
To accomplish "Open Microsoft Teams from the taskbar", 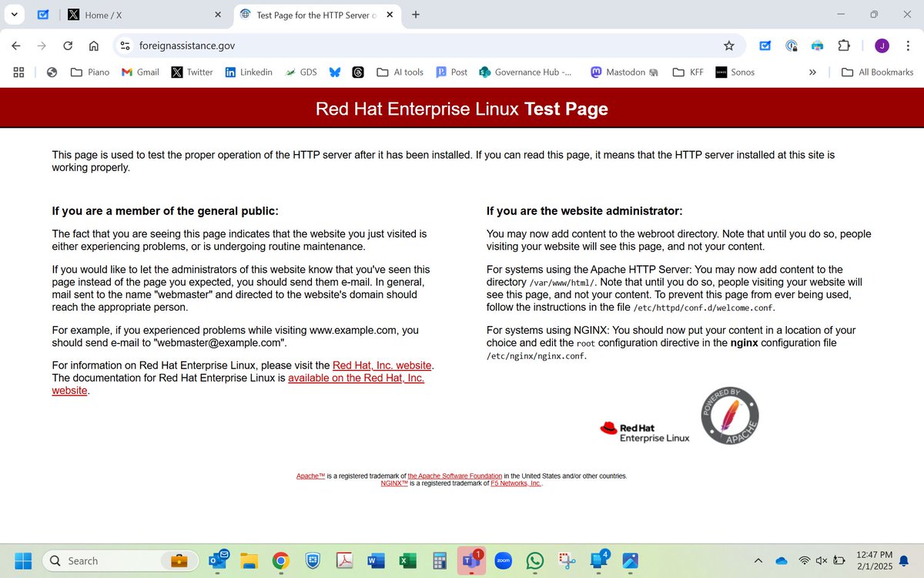I will [x=471, y=560].
